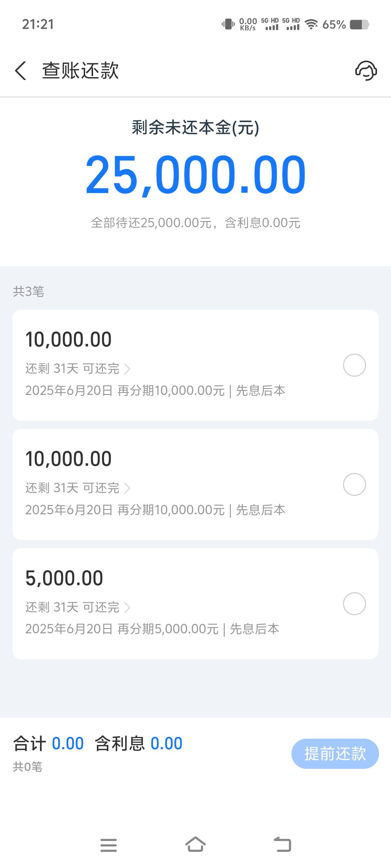Select the first 10,000.00 loan radio button
This screenshot has height=868, width=391.
coord(354,365)
